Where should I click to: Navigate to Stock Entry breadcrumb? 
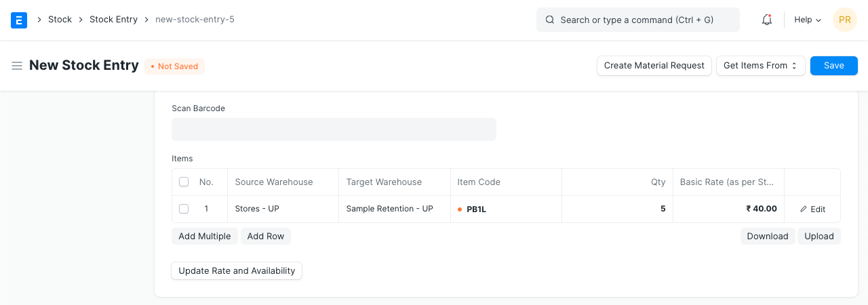(x=113, y=20)
